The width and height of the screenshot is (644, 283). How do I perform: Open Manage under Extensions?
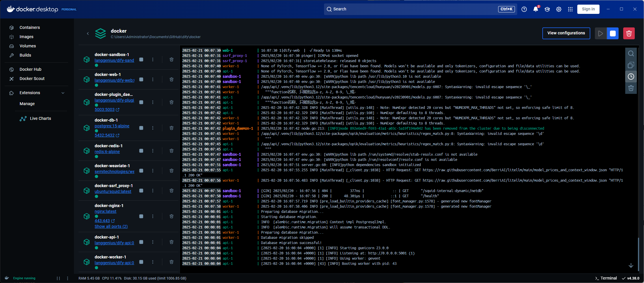click(x=27, y=104)
